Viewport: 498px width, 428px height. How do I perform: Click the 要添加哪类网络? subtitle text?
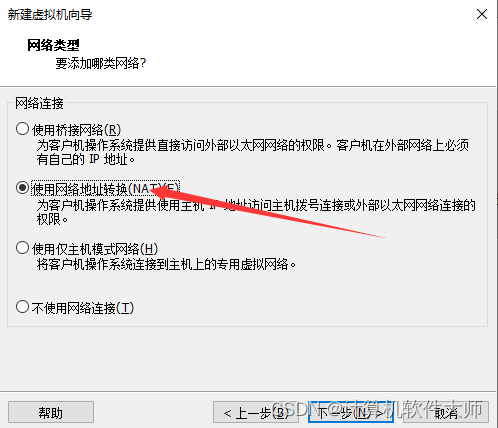coord(101,63)
